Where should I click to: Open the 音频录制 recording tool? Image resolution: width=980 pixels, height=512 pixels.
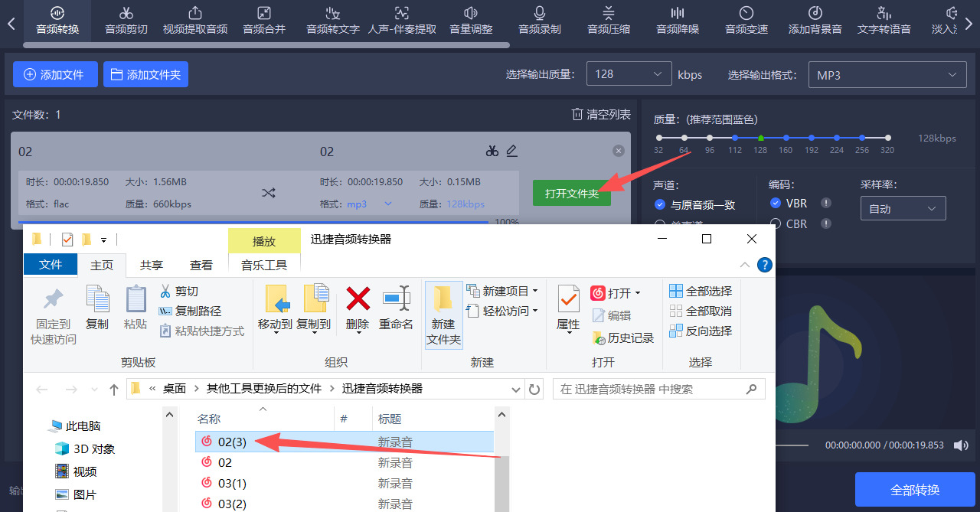click(x=540, y=20)
